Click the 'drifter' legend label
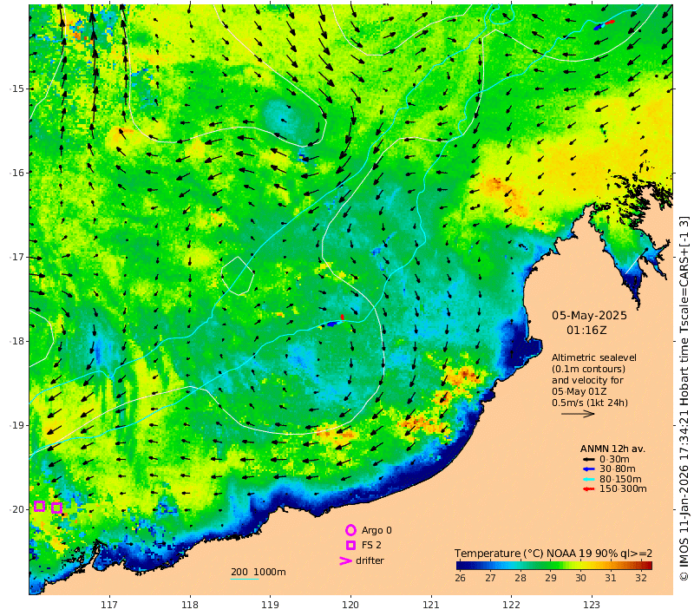The height and width of the screenshot is (616, 694). click(370, 560)
